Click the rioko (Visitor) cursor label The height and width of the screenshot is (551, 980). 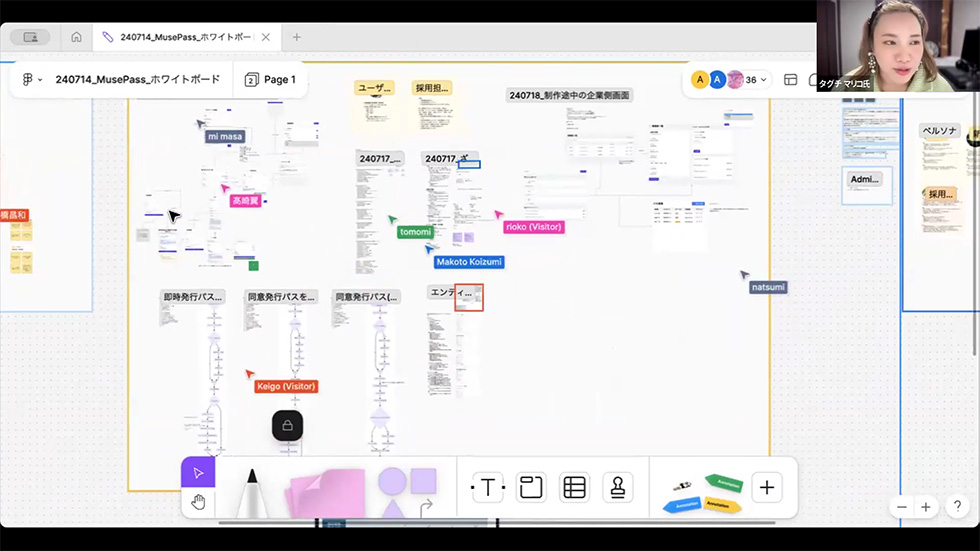point(534,227)
